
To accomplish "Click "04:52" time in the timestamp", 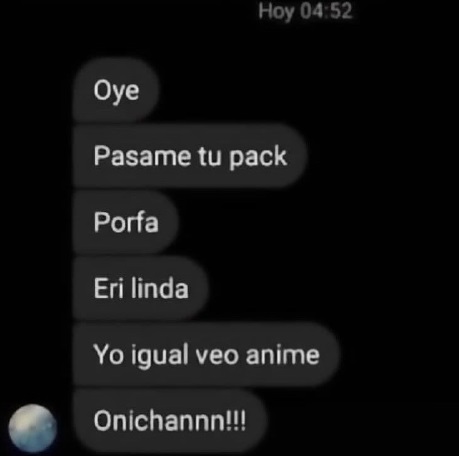I will pos(326,11).
